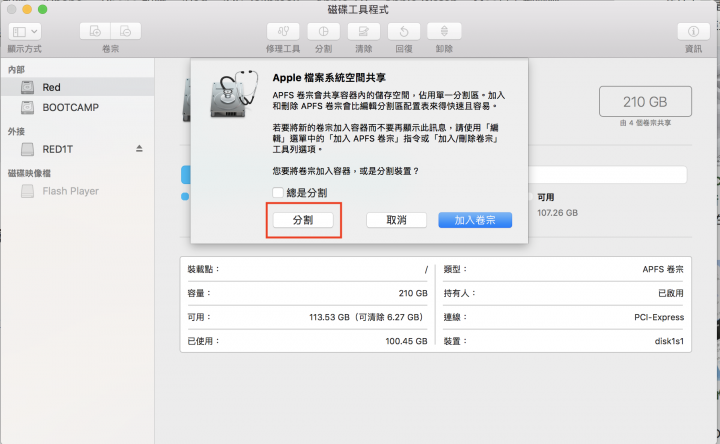Click the 分割 partition toolbar icon

(x=323, y=31)
